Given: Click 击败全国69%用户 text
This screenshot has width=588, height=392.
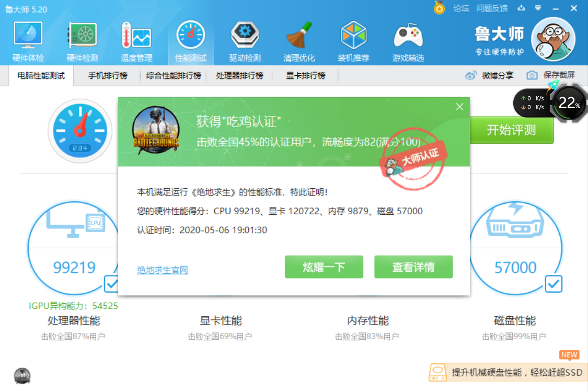Looking at the screenshot, I should click(x=220, y=337).
